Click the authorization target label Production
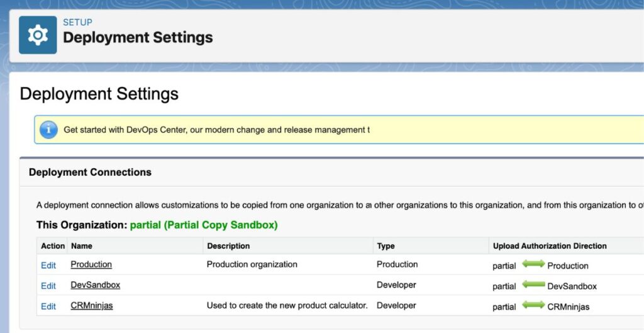This screenshot has width=644, height=333. click(568, 266)
